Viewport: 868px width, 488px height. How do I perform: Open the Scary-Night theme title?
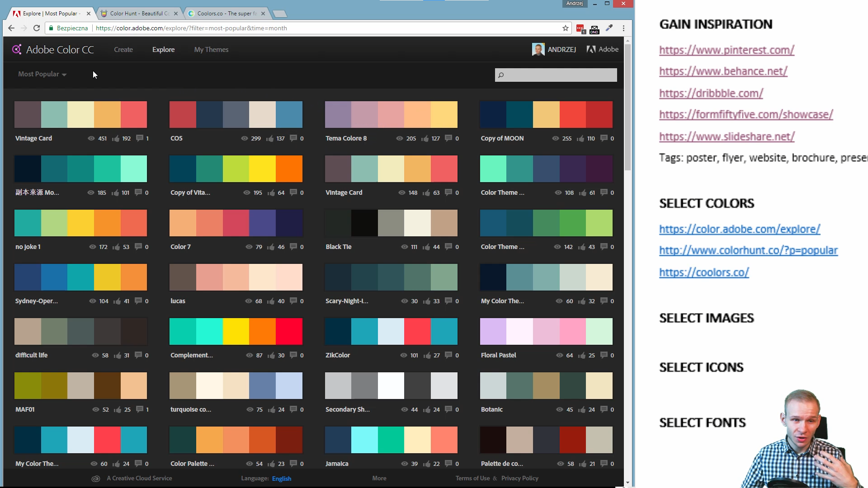pos(347,301)
